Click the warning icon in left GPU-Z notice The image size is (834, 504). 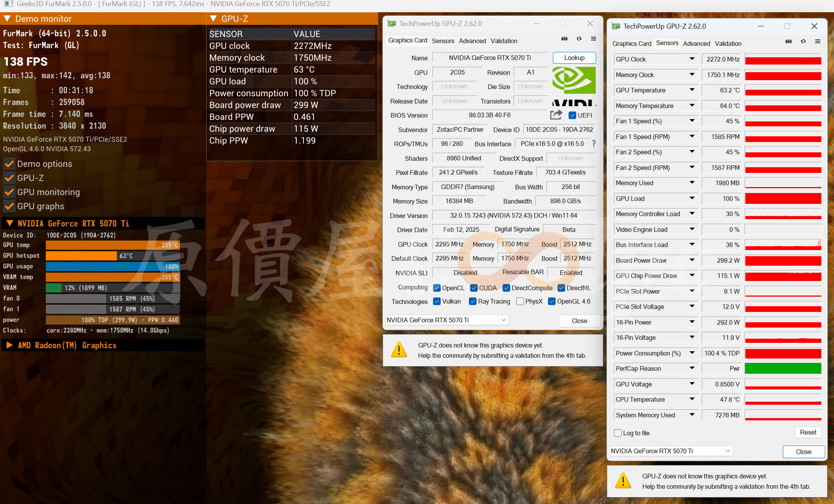click(x=399, y=349)
